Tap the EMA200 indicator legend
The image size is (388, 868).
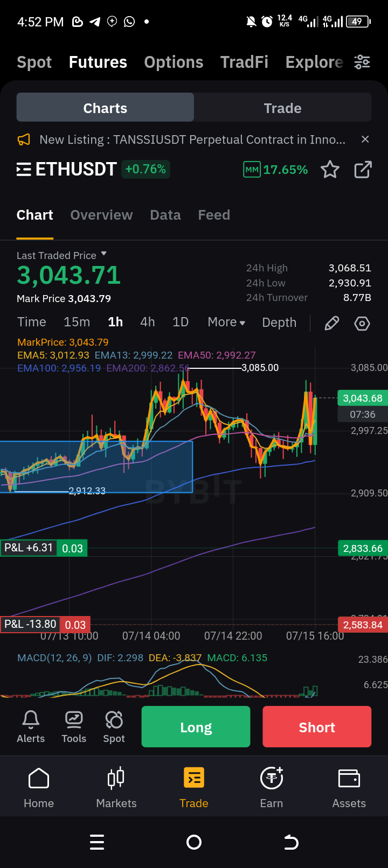tap(148, 368)
